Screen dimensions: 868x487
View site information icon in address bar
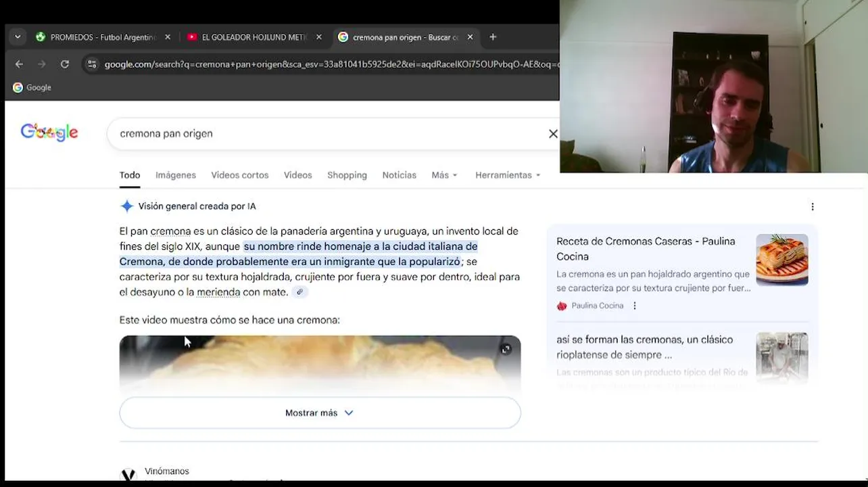(x=92, y=64)
